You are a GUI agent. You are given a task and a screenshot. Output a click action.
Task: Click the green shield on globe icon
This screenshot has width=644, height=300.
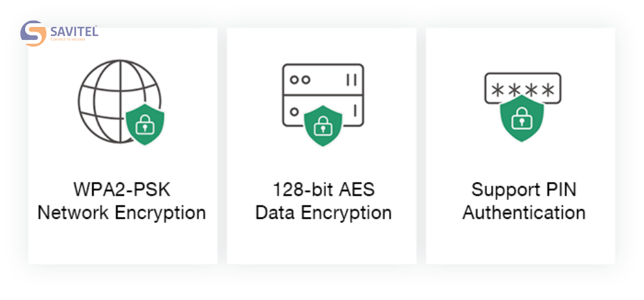(x=144, y=124)
